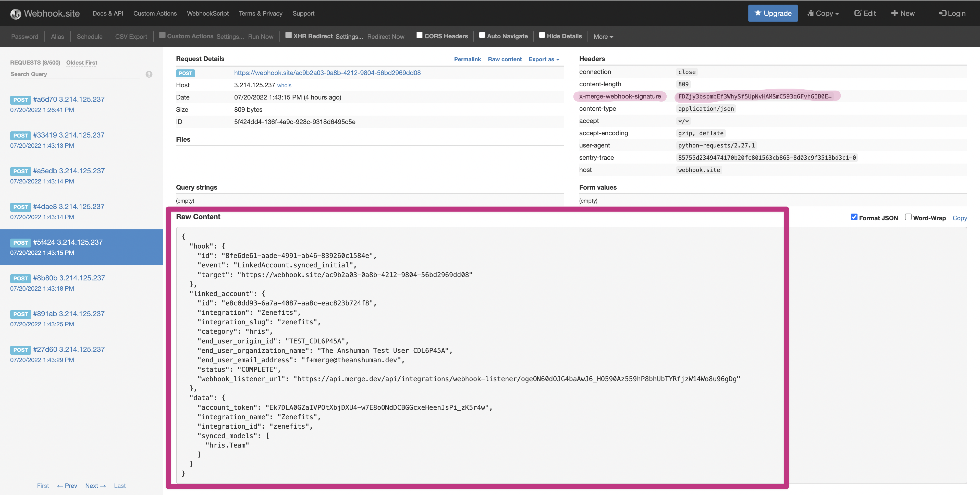Select request #5f424
Screen dimensions: 980x495
point(81,247)
